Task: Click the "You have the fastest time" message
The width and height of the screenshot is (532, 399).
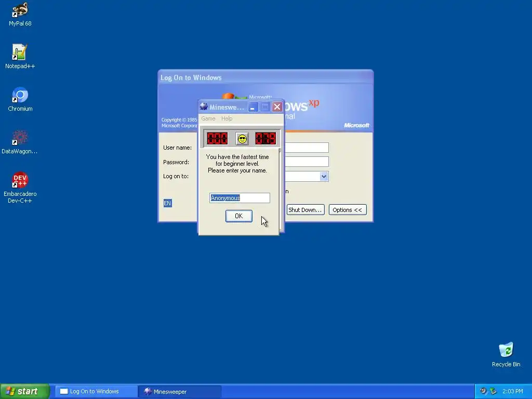Action: point(237,164)
